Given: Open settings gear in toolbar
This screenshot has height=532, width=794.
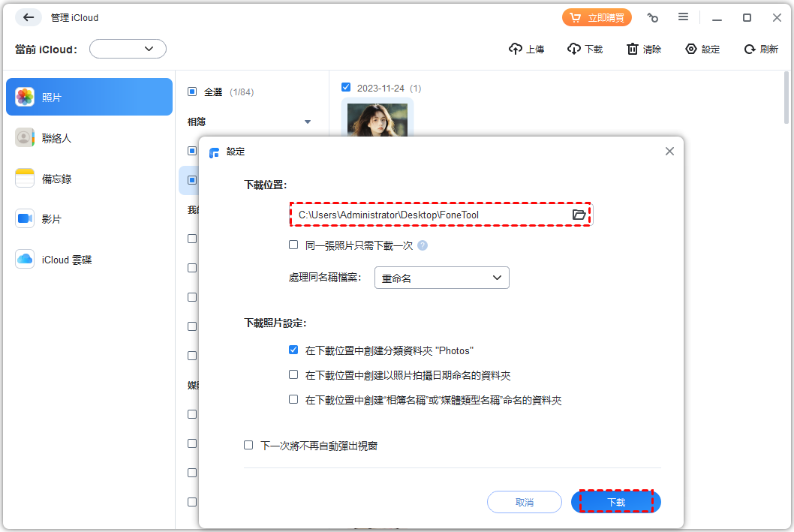Looking at the screenshot, I should (691, 49).
